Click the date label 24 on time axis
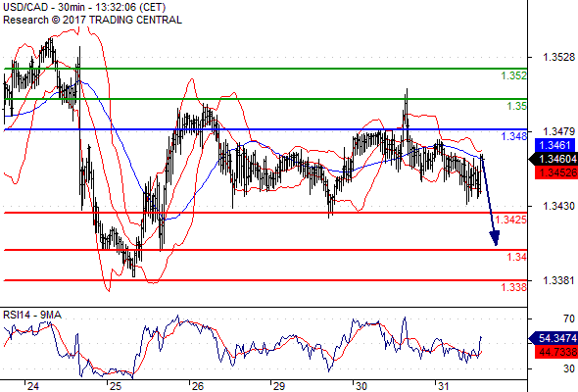 tap(32, 386)
